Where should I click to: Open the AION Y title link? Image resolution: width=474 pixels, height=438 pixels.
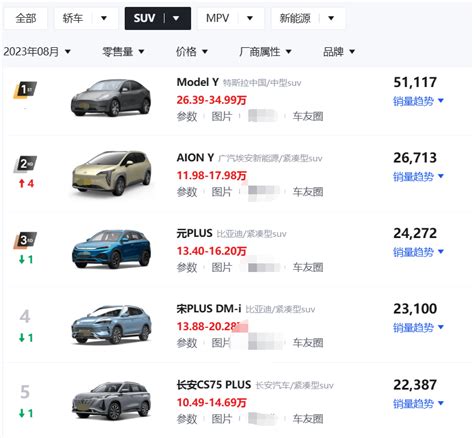pyautogui.click(x=195, y=157)
